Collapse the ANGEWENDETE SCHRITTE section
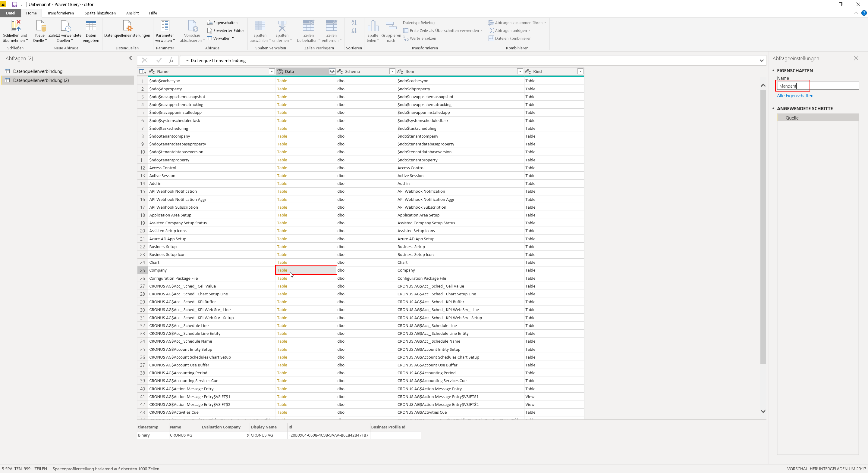 [x=774, y=108]
